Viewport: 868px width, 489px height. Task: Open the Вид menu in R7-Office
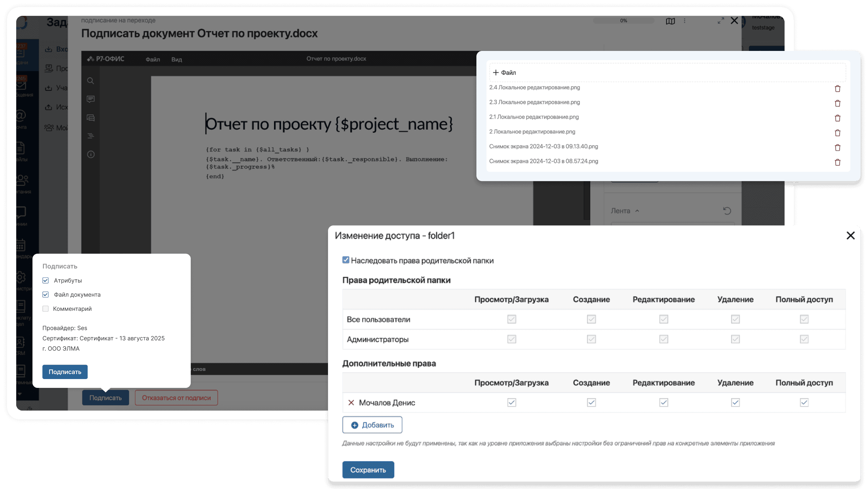click(x=176, y=59)
